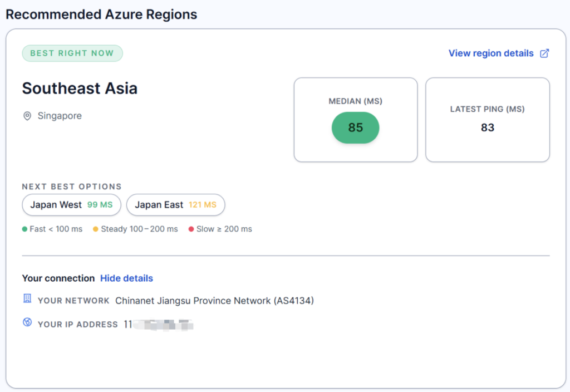Click the globe icon beside Your IP Address
This screenshot has height=392, width=570.
point(27,323)
